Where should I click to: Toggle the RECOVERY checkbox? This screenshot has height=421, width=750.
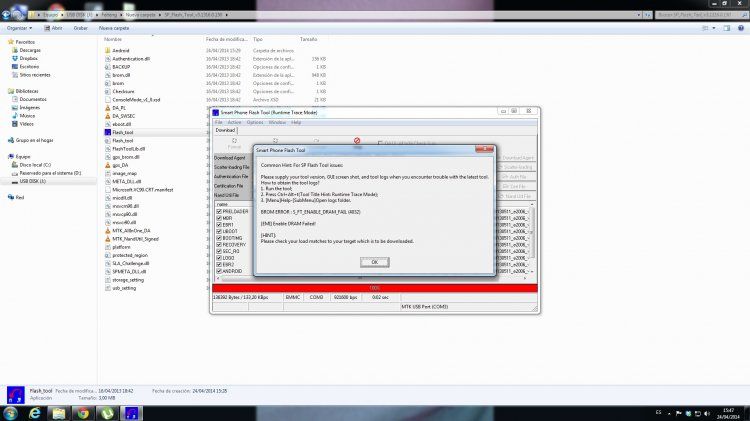click(x=219, y=244)
